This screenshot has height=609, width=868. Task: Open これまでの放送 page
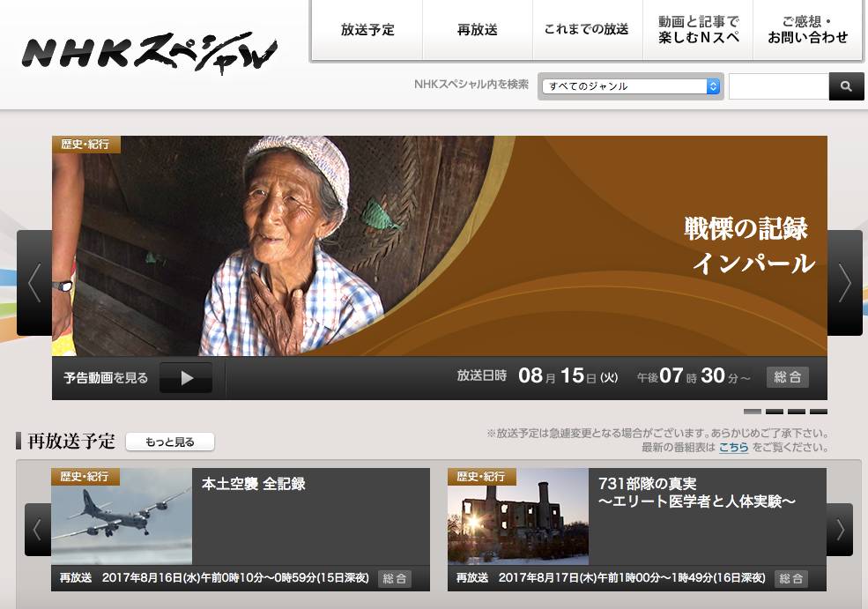pyautogui.click(x=587, y=29)
